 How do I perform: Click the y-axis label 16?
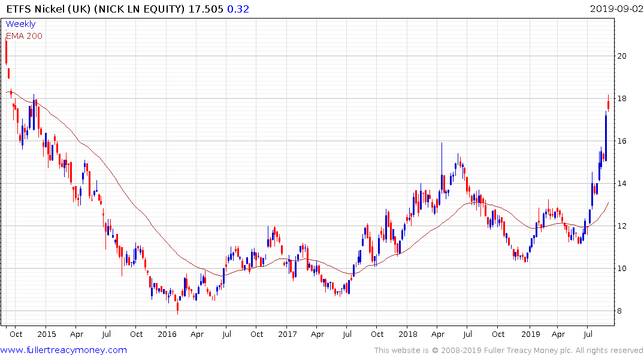[622, 141]
